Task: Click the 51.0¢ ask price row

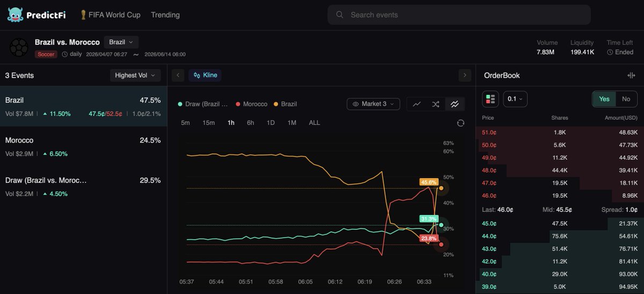Action: [x=560, y=133]
